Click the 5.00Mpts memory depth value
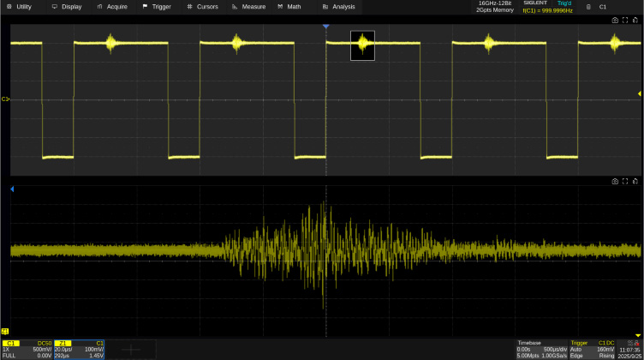 click(x=528, y=356)
